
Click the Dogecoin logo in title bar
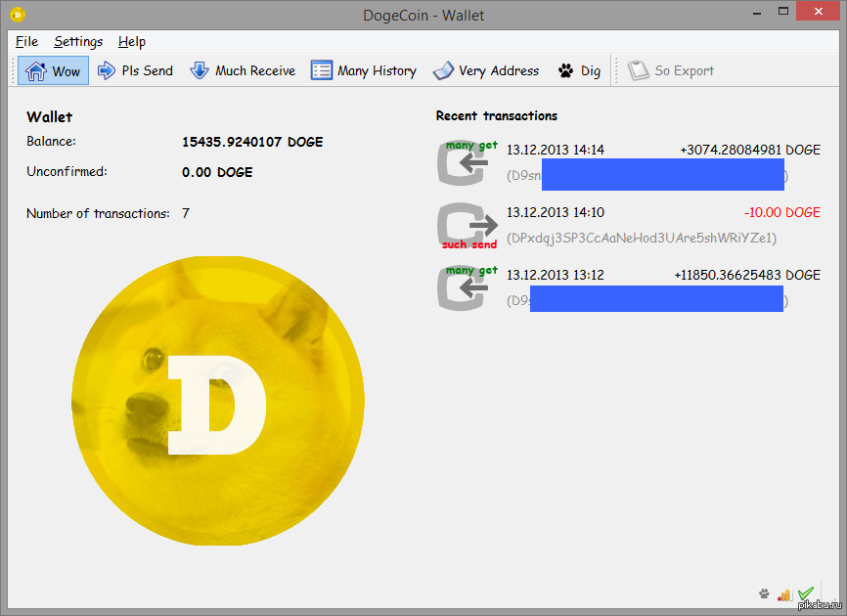pos(18,14)
